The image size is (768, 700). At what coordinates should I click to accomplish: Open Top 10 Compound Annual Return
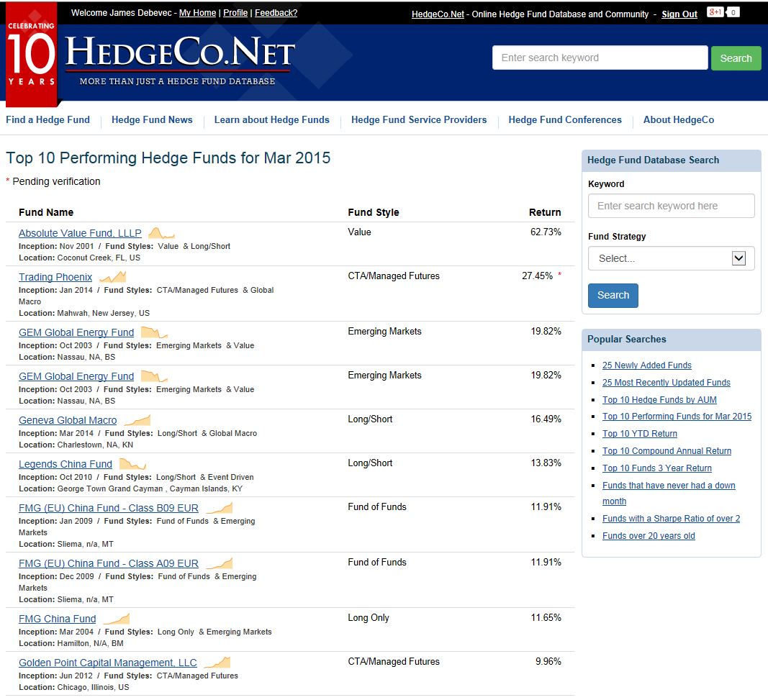[x=667, y=451]
